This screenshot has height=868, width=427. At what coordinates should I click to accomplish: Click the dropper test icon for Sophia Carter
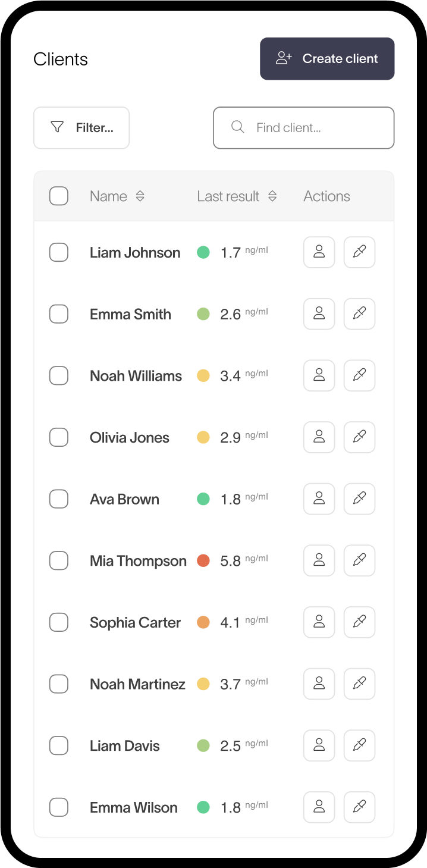point(359,622)
